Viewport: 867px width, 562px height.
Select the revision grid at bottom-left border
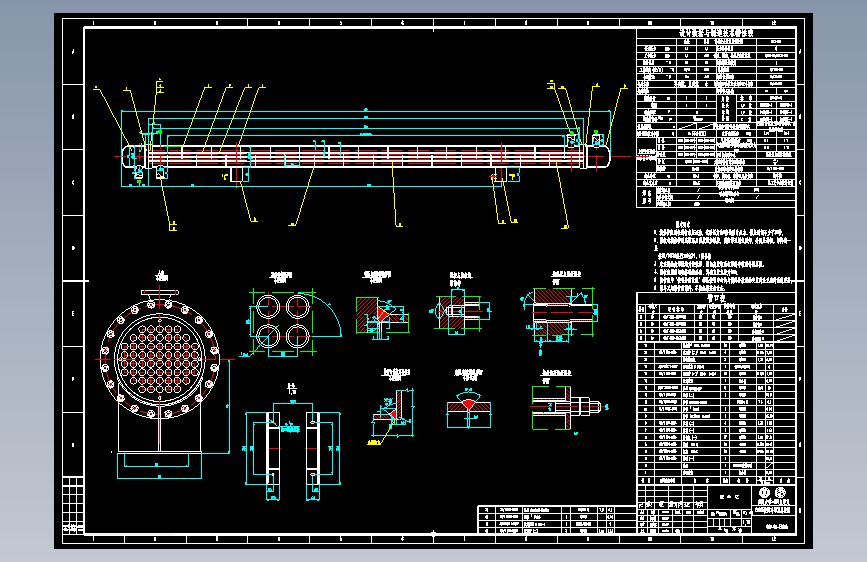(73, 505)
